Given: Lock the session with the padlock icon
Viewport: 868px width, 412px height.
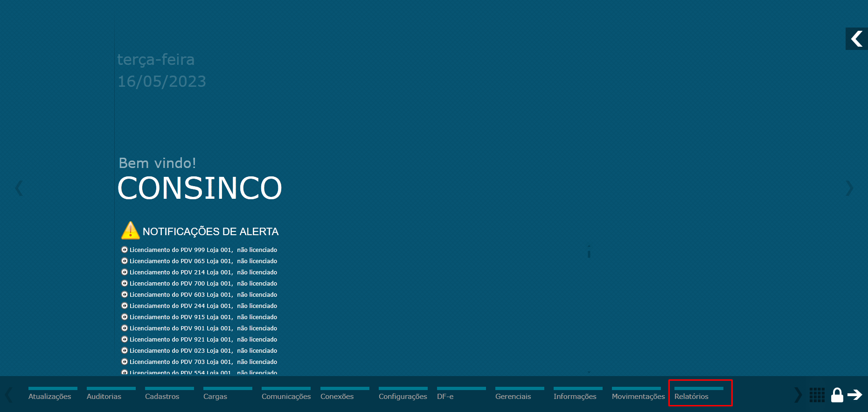Looking at the screenshot, I should pos(837,395).
